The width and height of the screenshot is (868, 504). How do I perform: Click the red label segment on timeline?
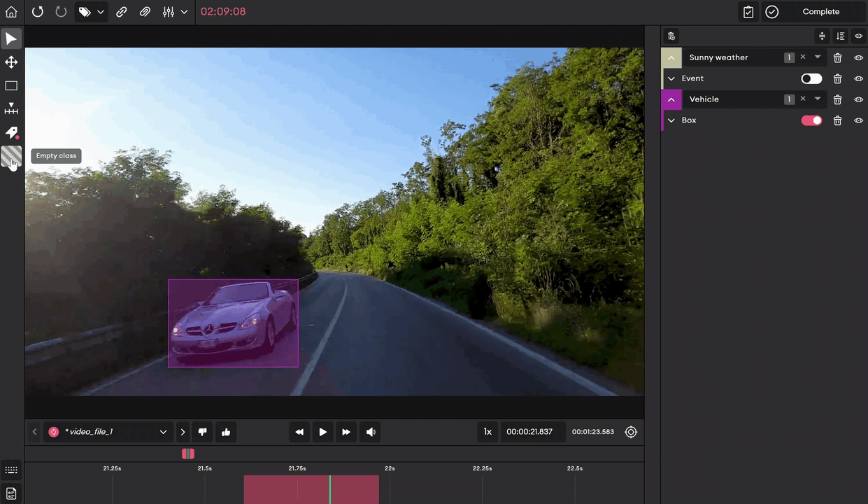coord(311,489)
